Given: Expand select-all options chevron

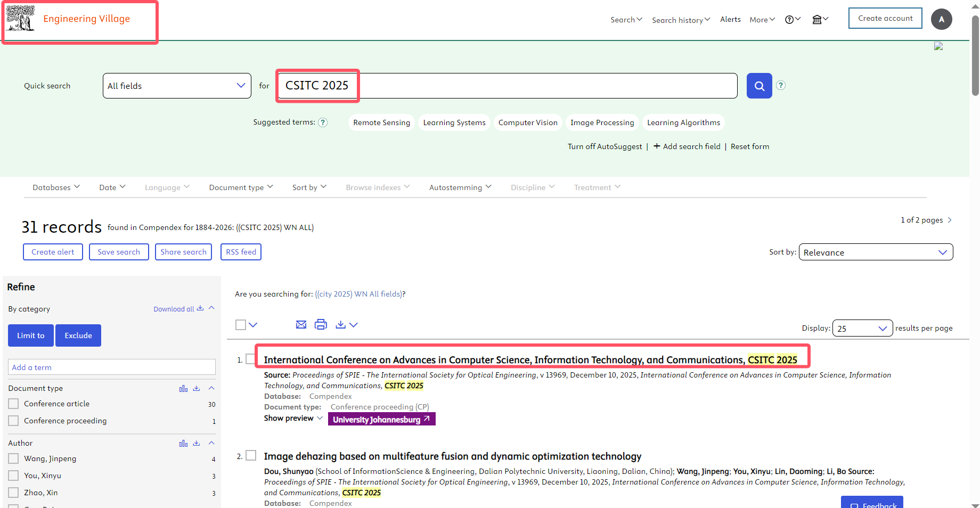Looking at the screenshot, I should pos(253,325).
